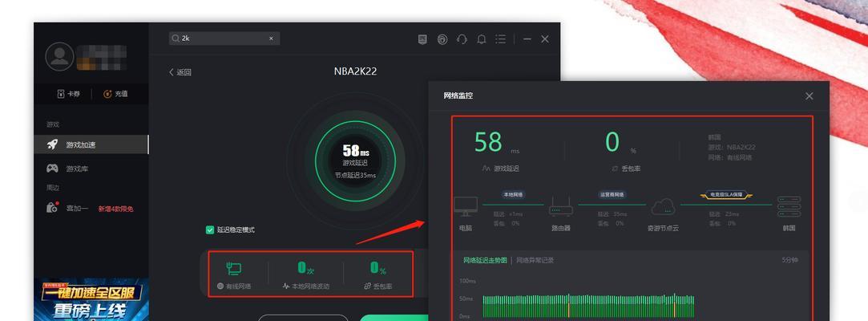
Task: Click the 韩国 server icon
Action: click(x=789, y=206)
